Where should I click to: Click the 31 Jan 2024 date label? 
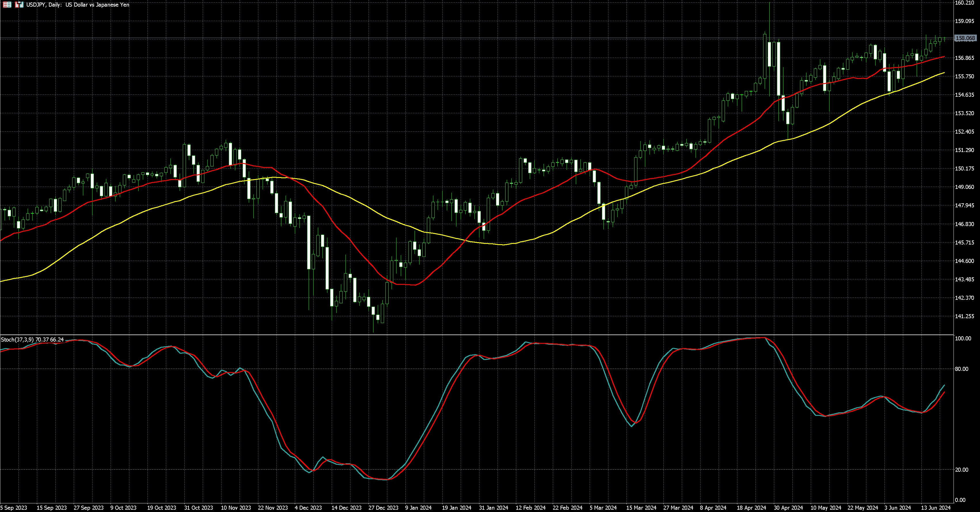(493, 508)
